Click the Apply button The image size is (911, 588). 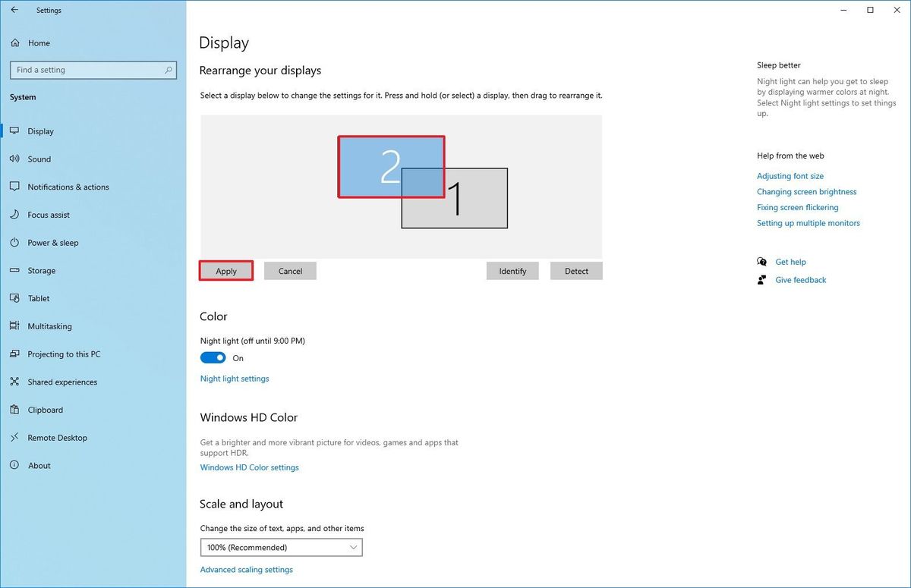tap(225, 270)
